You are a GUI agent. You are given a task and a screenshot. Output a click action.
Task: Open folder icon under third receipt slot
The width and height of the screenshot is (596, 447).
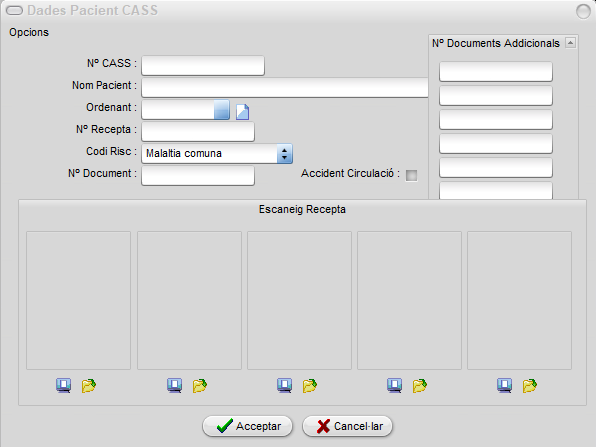point(310,385)
